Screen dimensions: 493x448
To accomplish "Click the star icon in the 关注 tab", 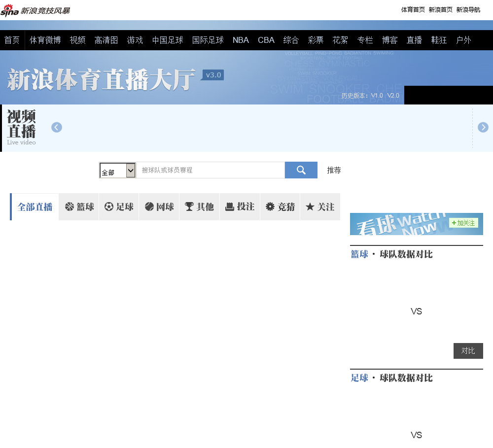I will point(310,207).
